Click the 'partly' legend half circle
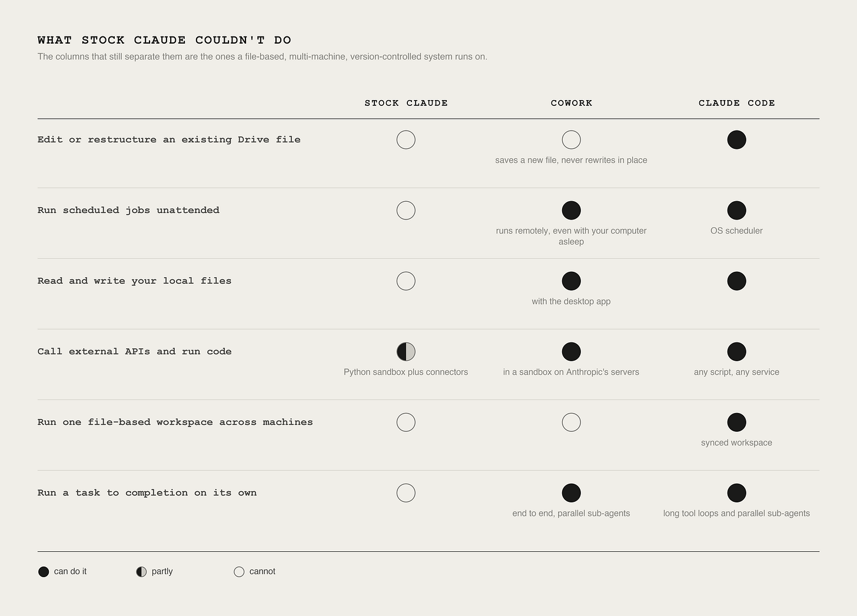Image resolution: width=857 pixels, height=616 pixels. 141,572
